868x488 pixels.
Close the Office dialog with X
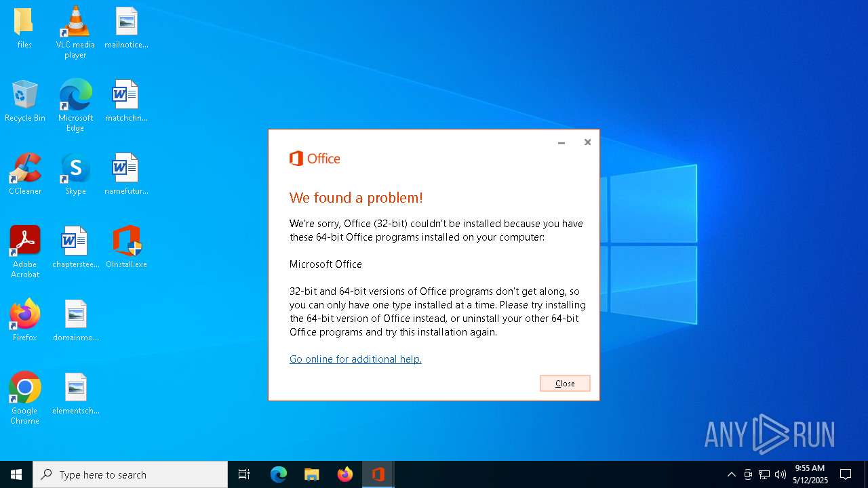click(x=587, y=142)
